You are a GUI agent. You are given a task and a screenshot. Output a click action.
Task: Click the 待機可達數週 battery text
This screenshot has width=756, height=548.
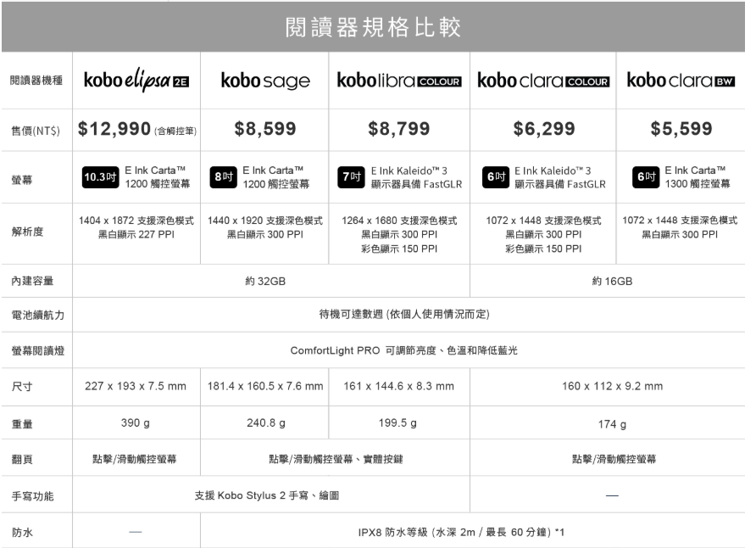point(404,315)
